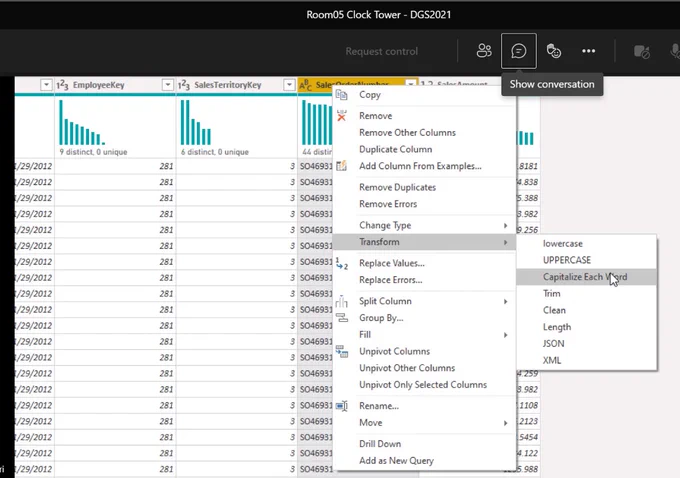680x478 pixels.
Task: Expand the Transform submenu arrow
Action: (x=505, y=242)
